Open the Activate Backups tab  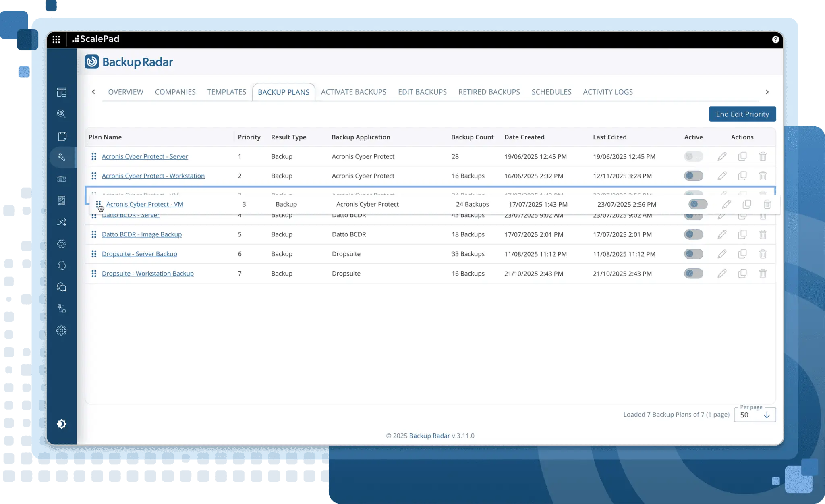[354, 92]
